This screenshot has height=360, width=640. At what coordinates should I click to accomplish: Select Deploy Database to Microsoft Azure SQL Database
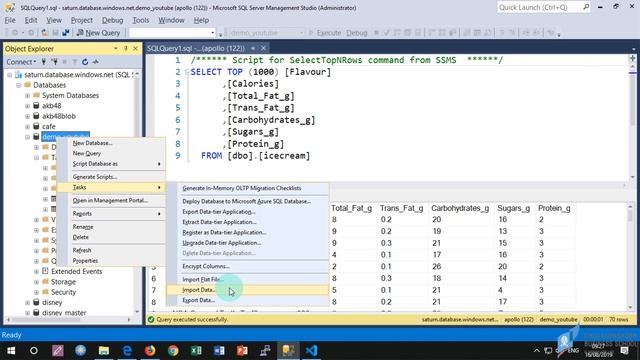(247, 201)
